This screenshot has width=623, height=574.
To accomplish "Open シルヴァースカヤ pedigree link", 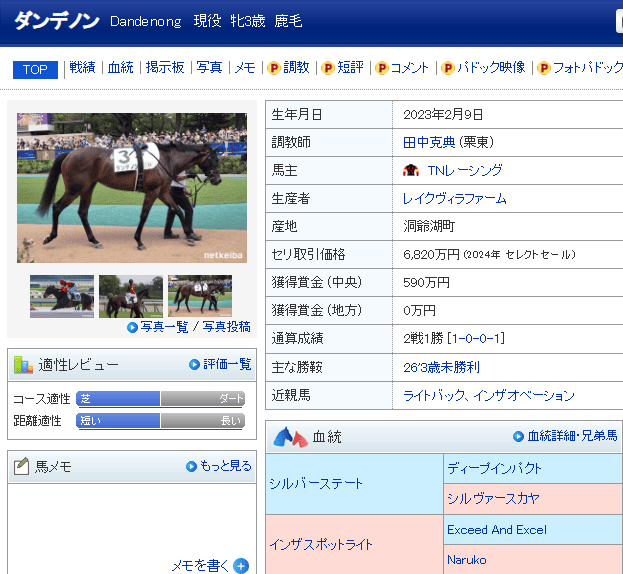I will click(x=493, y=498).
